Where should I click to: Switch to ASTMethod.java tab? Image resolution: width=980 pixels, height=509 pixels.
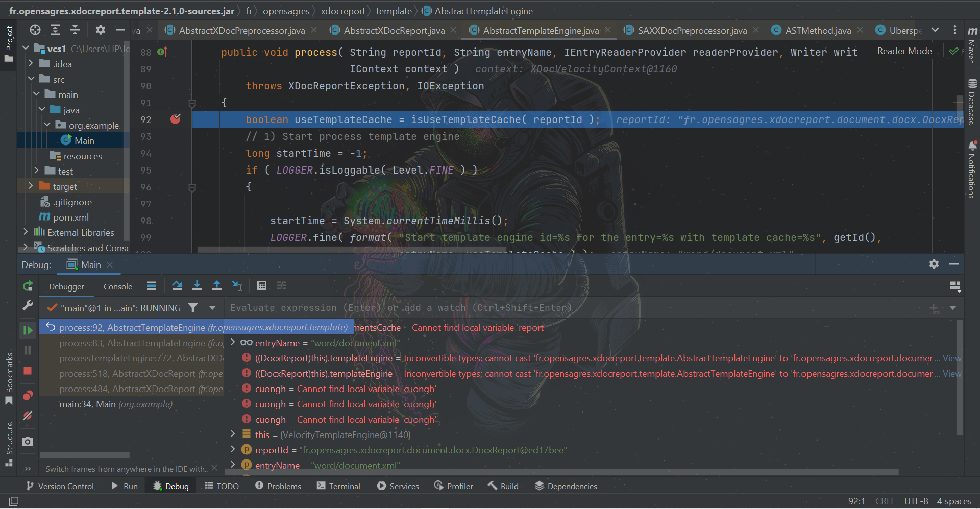818,31
